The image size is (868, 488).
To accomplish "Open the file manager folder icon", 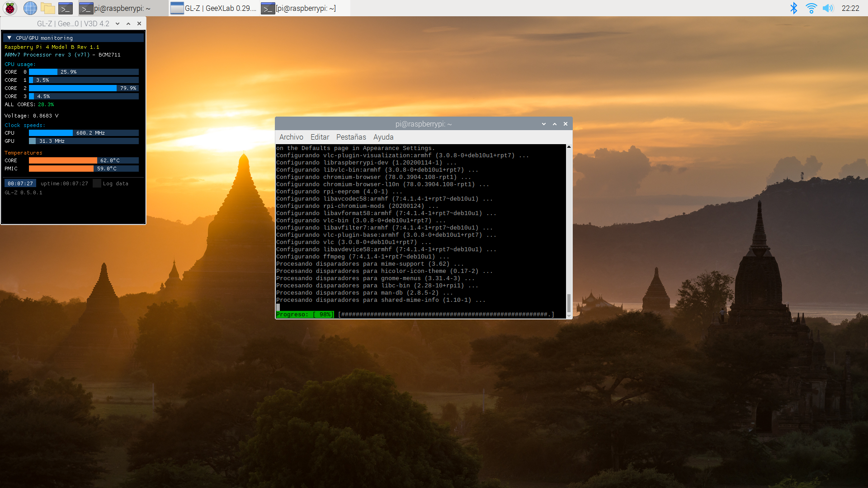I will (47, 8).
